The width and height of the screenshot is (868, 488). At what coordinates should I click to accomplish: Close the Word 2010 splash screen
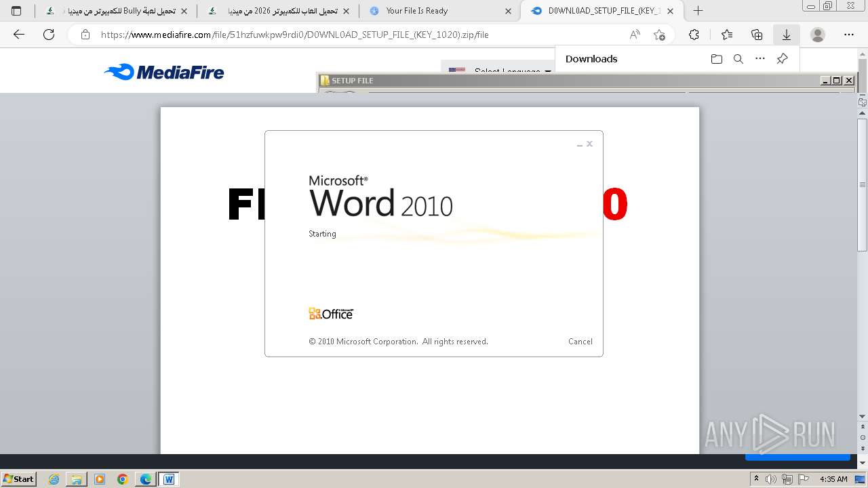[589, 144]
